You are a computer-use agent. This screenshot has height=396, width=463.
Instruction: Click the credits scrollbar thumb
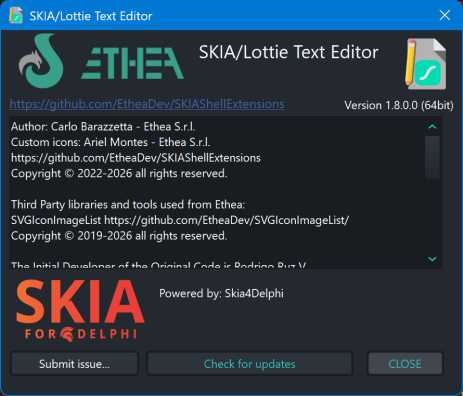432,157
